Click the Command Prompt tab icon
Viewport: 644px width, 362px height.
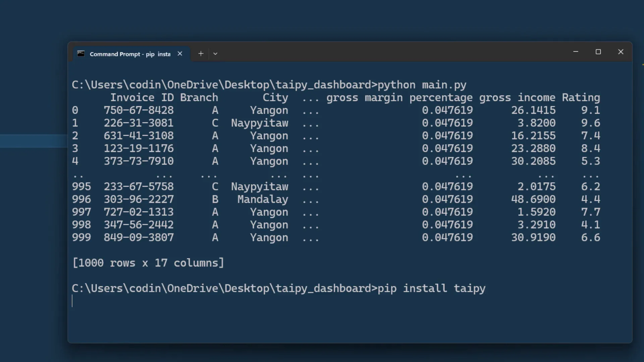(81, 54)
